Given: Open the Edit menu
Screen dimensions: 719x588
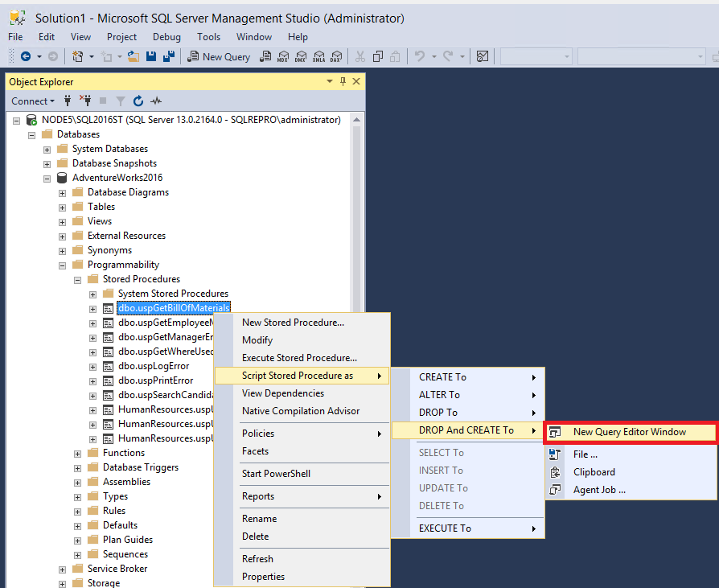Looking at the screenshot, I should [x=47, y=37].
